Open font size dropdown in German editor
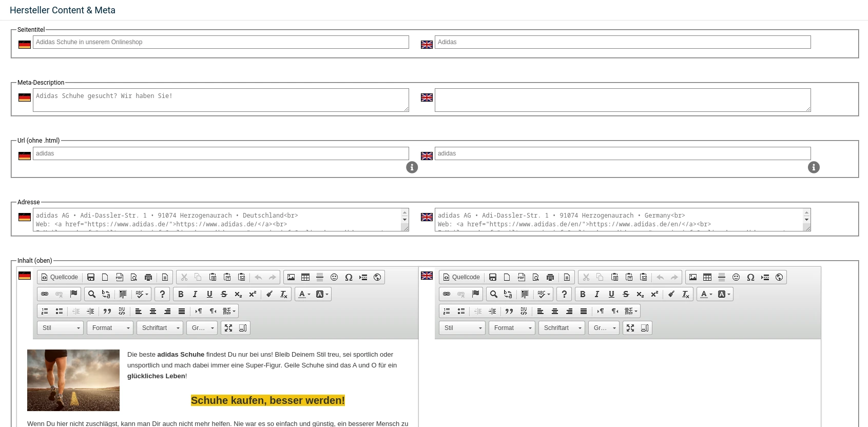The image size is (868, 427). point(202,328)
